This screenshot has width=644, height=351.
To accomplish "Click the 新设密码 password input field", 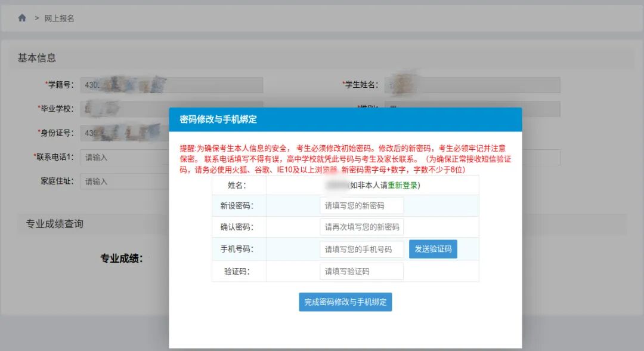I will click(361, 205).
